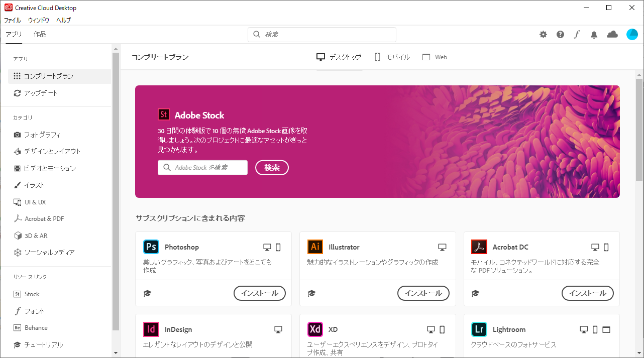
Task: Click the main content vertical scrollbar thumb
Action: [639, 130]
